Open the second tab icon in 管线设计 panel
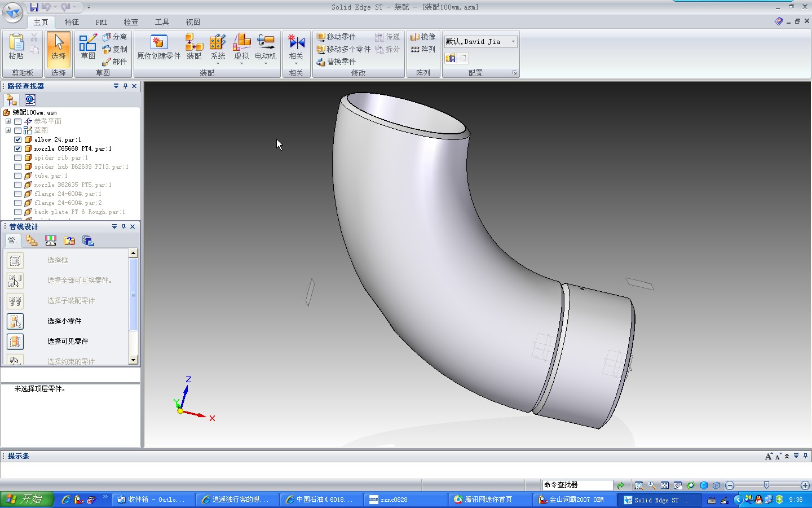 [32, 240]
